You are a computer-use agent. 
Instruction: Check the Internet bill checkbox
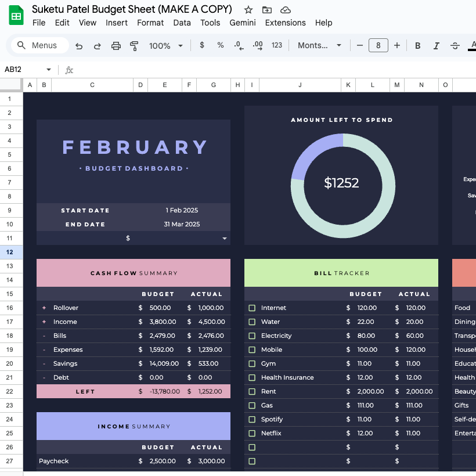[252, 308]
